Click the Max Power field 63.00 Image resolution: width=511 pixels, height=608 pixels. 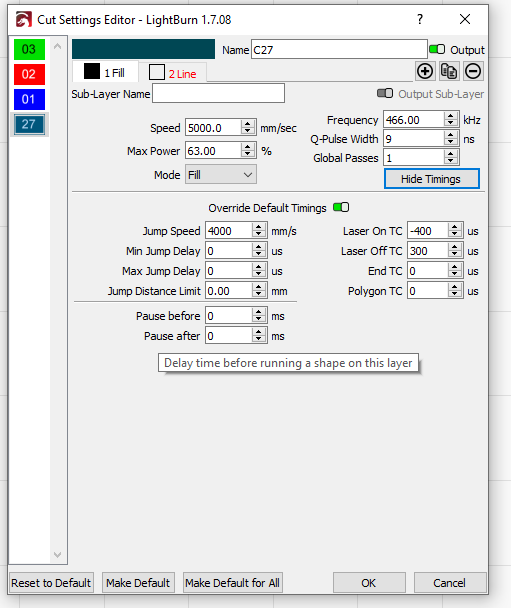point(213,151)
